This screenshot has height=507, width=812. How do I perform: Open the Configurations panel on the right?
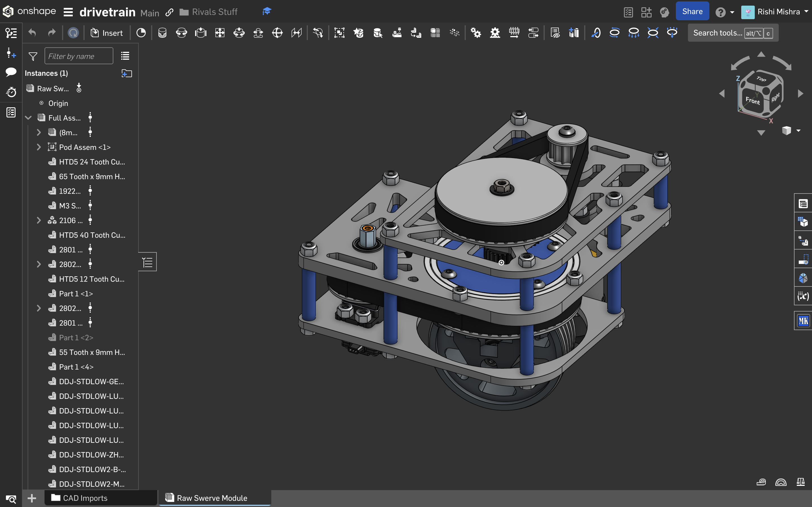803,222
